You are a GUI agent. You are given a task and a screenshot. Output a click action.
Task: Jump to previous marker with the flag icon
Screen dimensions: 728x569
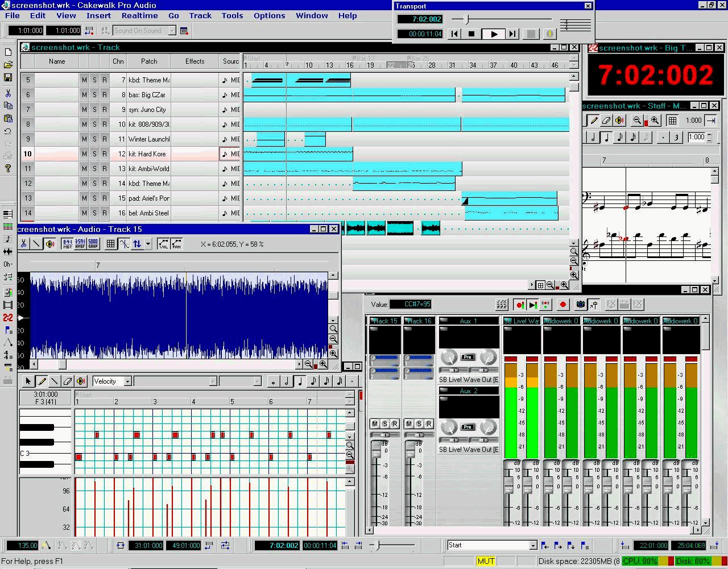pos(545,546)
